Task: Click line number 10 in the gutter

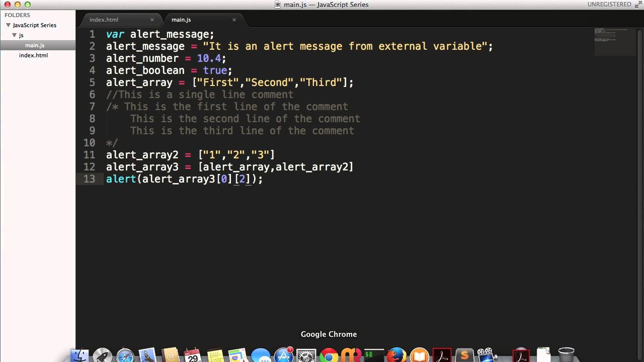Action: click(89, 143)
